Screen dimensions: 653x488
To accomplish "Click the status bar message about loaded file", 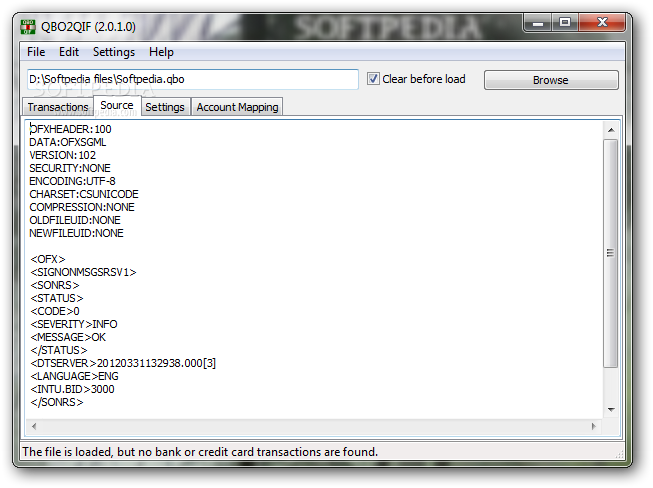I will click(x=200, y=452).
